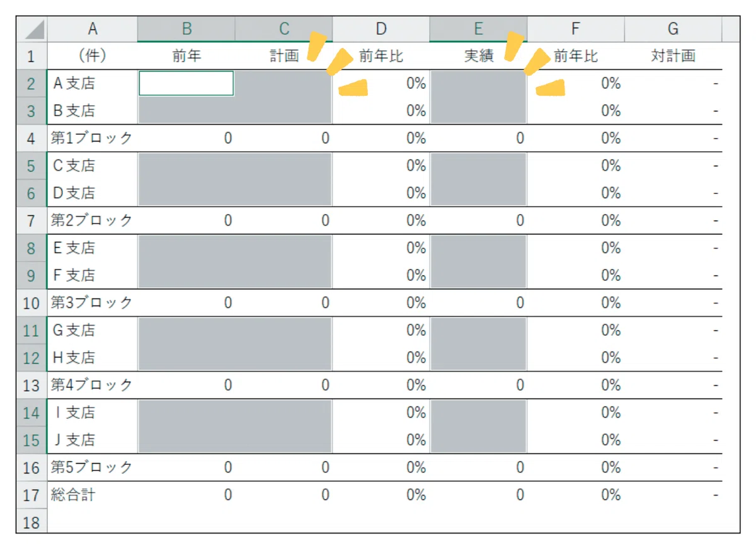Click the 総合計 label cell
The image size is (756, 548).
[x=93, y=495]
